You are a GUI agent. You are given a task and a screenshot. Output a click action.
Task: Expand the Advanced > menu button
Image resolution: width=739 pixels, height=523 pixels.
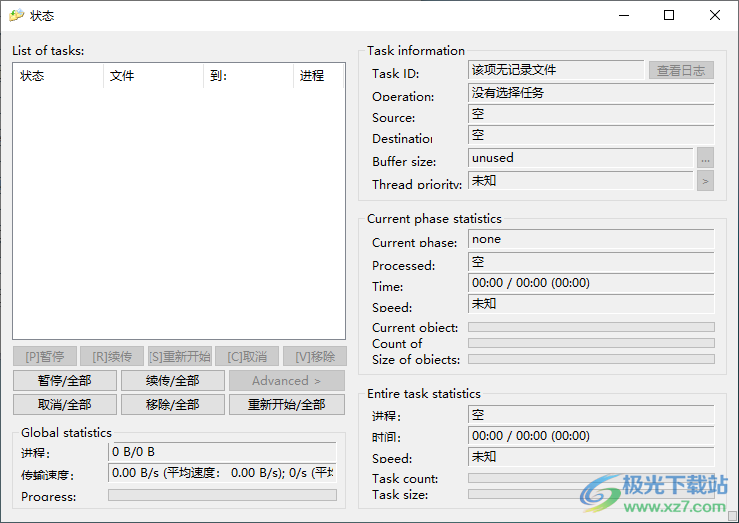(287, 380)
